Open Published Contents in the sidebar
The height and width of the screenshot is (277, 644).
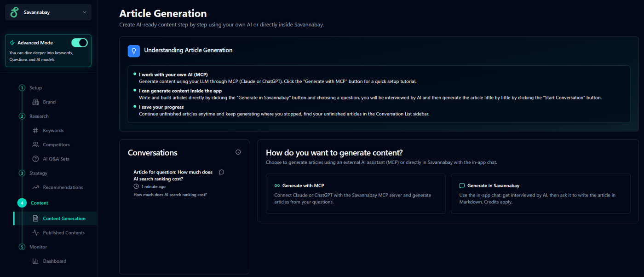63,233
